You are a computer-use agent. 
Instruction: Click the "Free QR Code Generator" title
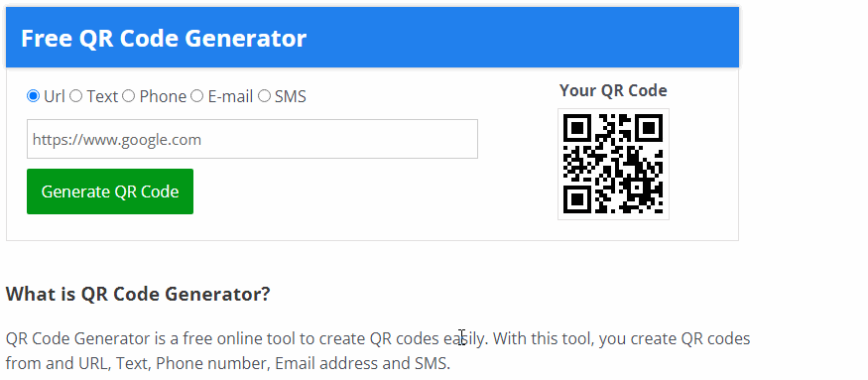pos(164,39)
